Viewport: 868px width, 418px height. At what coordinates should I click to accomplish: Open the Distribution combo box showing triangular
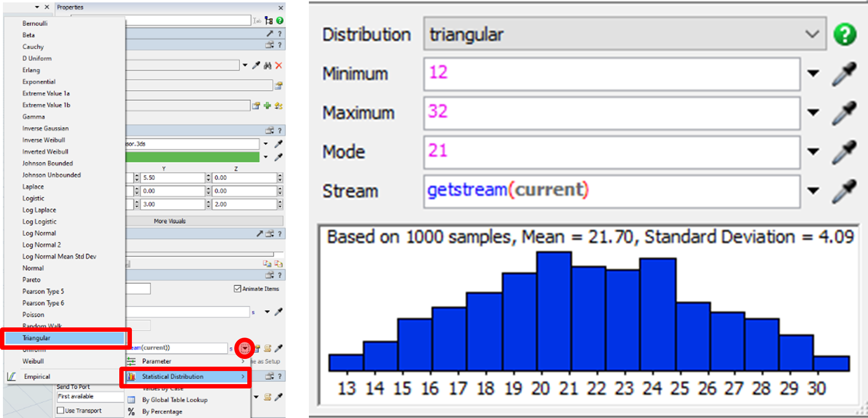coord(625,34)
